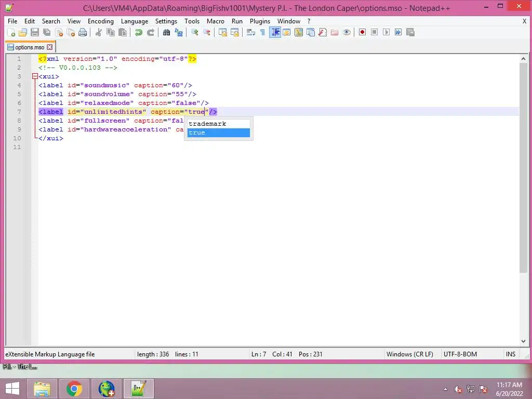
Task: Create a new document via toolbar icon
Action: [11, 32]
